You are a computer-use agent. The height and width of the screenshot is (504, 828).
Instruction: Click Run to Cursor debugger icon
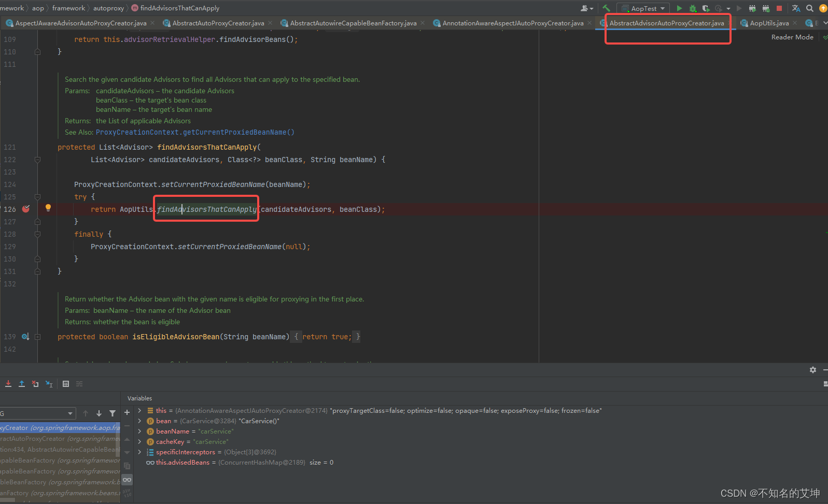click(x=49, y=384)
